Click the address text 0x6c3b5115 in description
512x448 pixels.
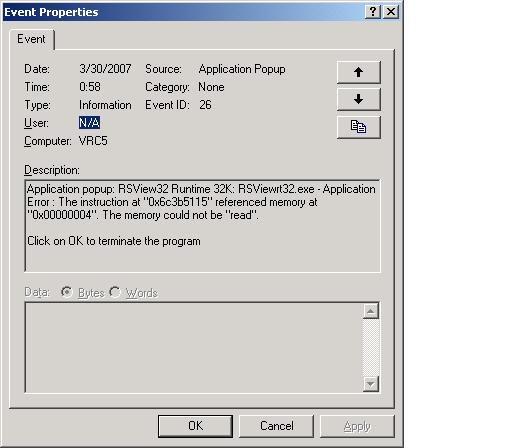[178, 202]
